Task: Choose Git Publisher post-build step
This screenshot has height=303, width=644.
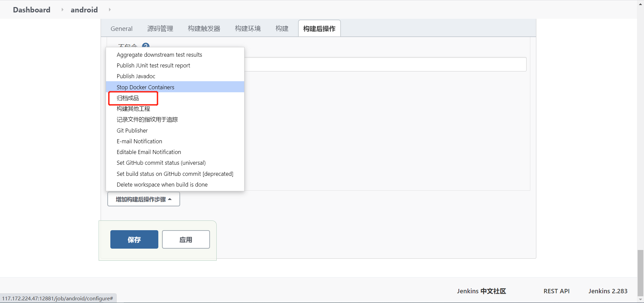Action: click(x=175, y=131)
